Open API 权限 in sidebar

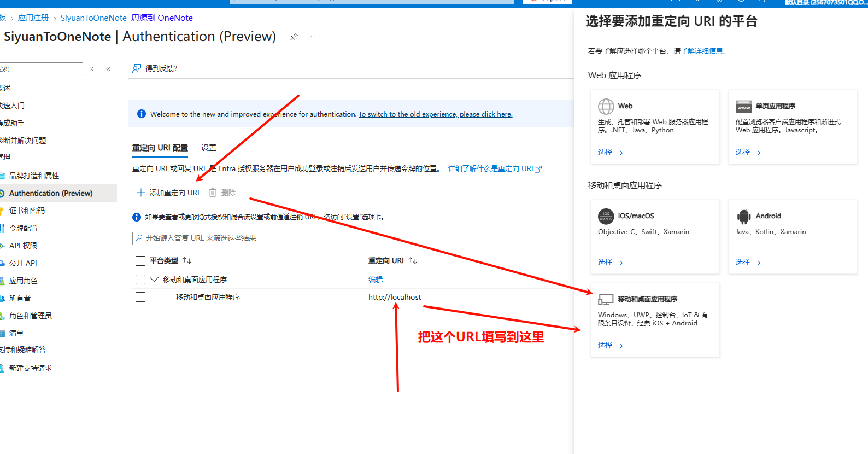pyautogui.click(x=23, y=246)
